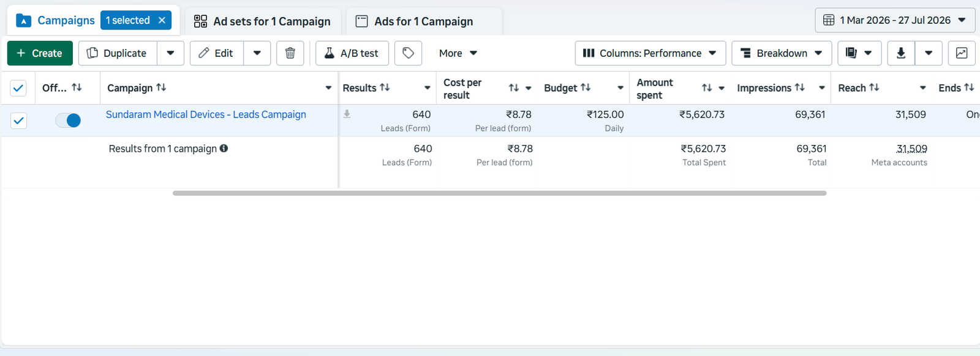This screenshot has height=356, width=980.
Task: Sort by the Off/On column
Action: (77, 87)
